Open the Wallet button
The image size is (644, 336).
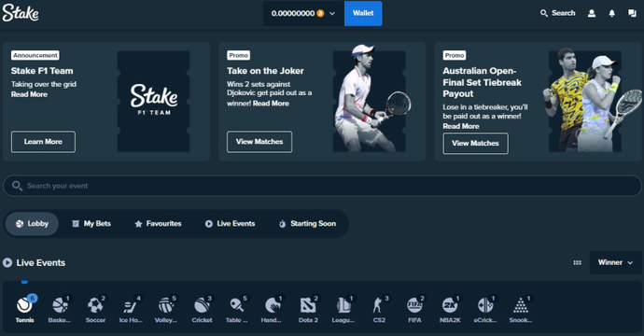click(x=363, y=13)
